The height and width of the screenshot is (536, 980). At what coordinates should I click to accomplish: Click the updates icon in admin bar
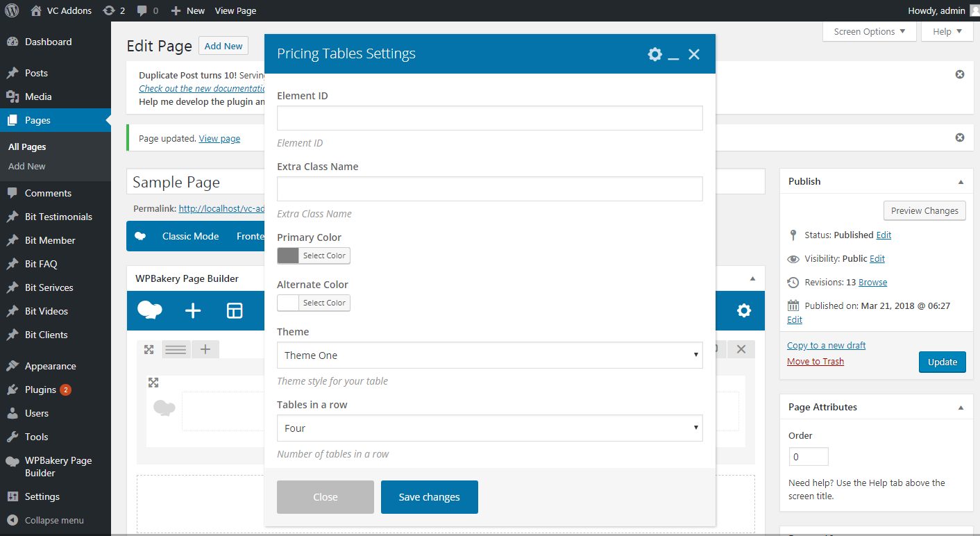pyautogui.click(x=113, y=10)
